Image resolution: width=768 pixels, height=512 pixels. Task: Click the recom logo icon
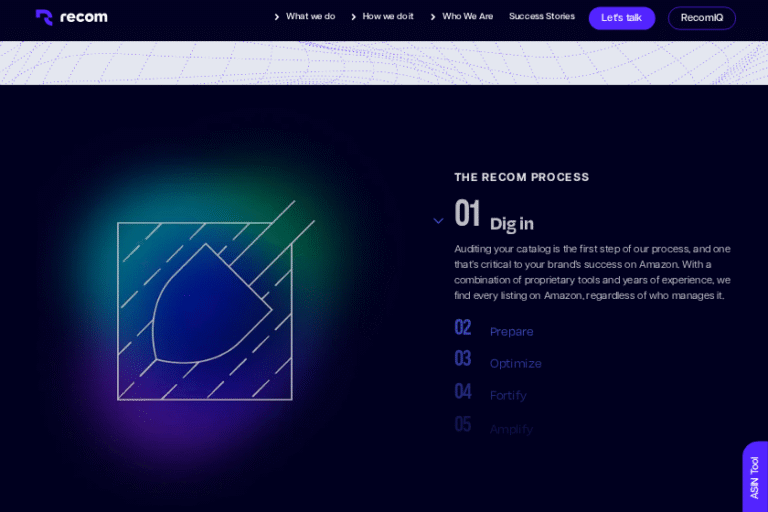pyautogui.click(x=44, y=17)
